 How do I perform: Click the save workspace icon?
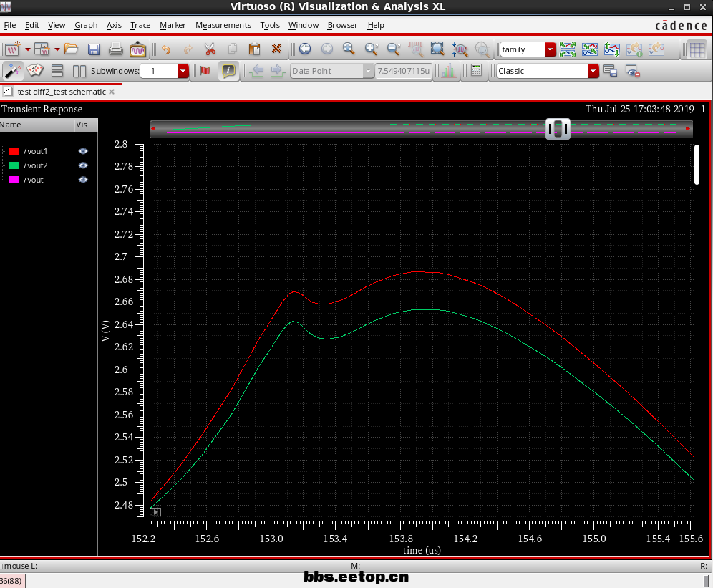(x=610, y=70)
